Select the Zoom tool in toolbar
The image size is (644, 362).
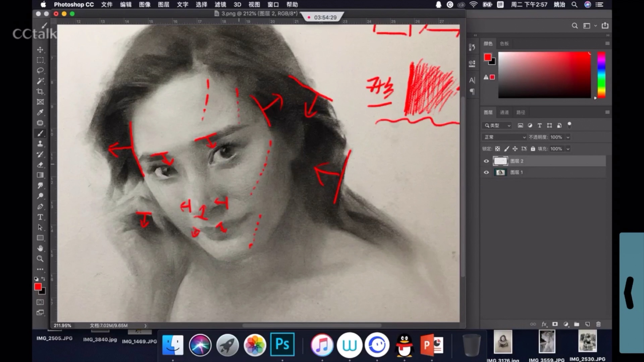tap(40, 259)
